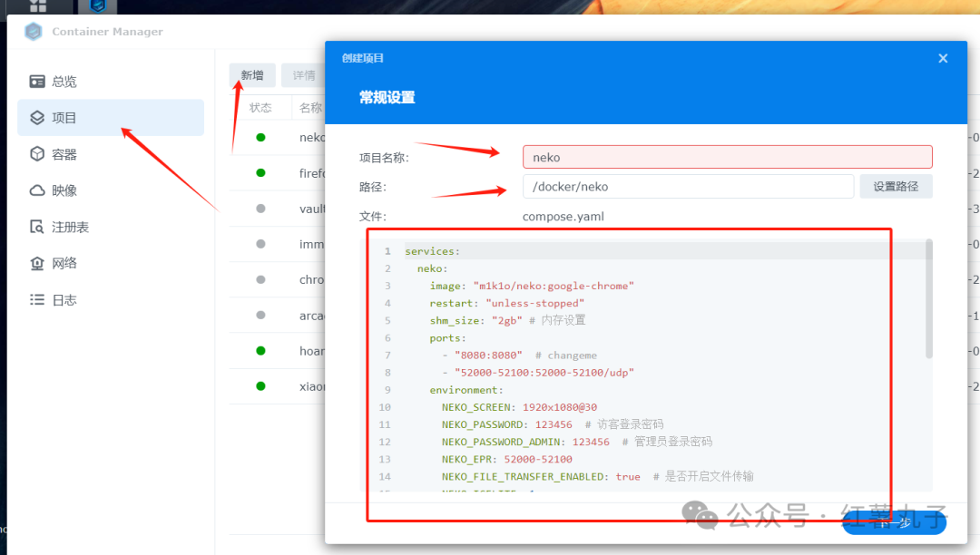980x555 pixels.
Task: Click the 名称 column header
Action: click(x=310, y=108)
